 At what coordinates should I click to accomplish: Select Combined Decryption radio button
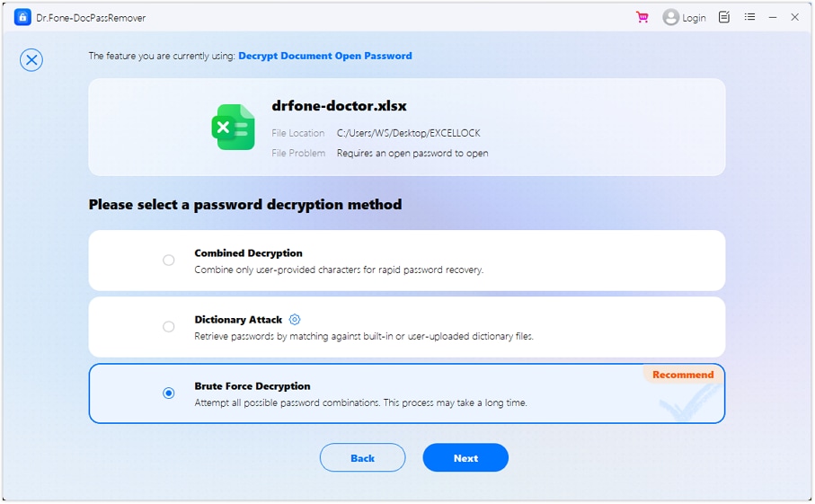(x=168, y=260)
